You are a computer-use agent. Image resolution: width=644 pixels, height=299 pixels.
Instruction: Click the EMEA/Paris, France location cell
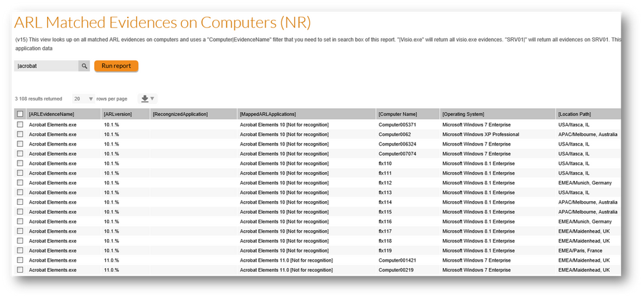(x=581, y=251)
